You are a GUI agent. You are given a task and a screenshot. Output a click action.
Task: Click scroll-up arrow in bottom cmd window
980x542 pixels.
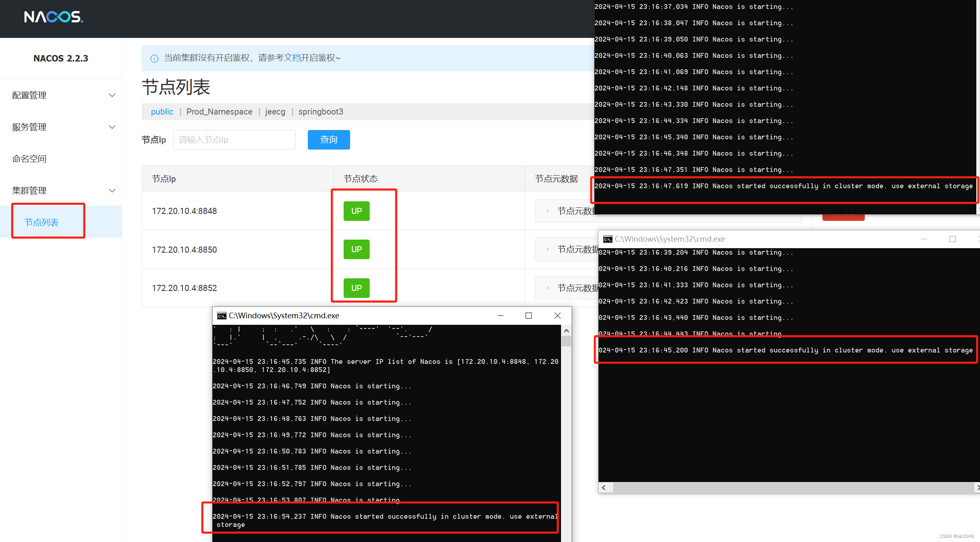pos(566,330)
